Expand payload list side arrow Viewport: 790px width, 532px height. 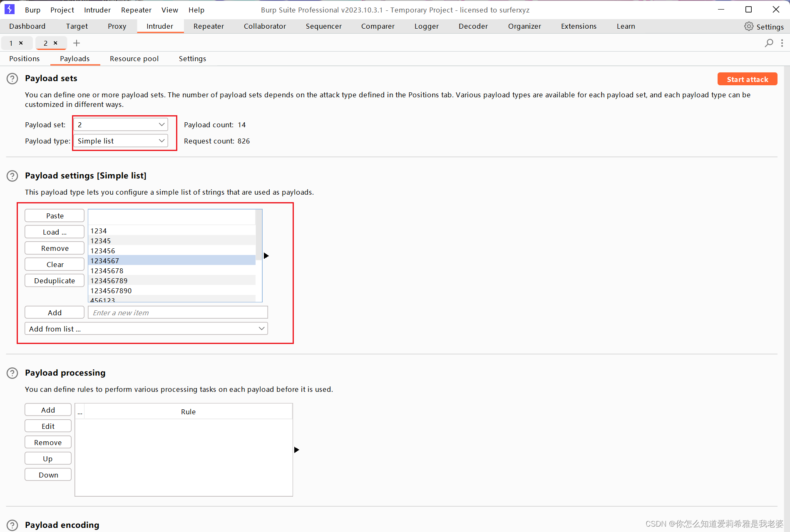[x=266, y=256]
